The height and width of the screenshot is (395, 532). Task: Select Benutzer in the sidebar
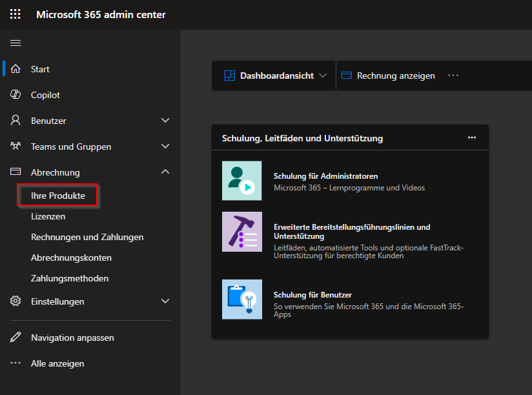click(48, 121)
